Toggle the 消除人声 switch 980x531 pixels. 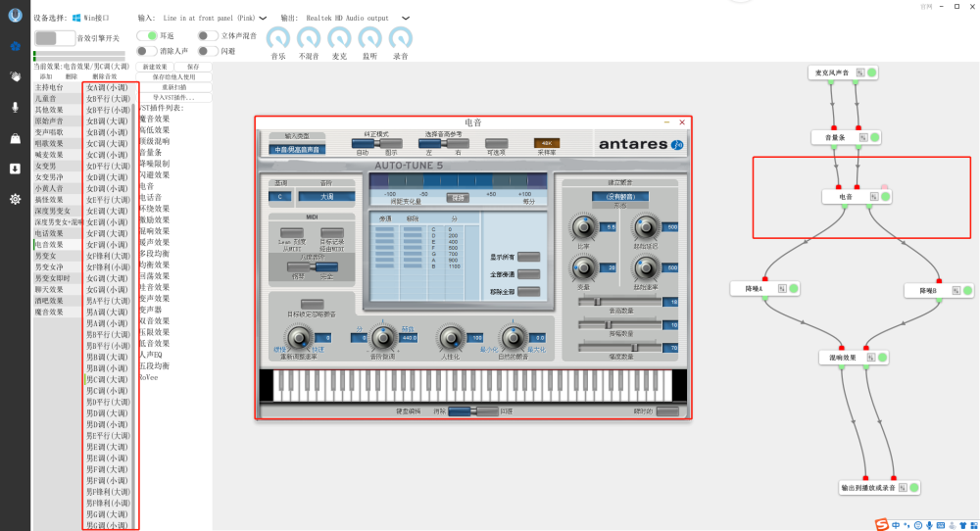[x=147, y=51]
